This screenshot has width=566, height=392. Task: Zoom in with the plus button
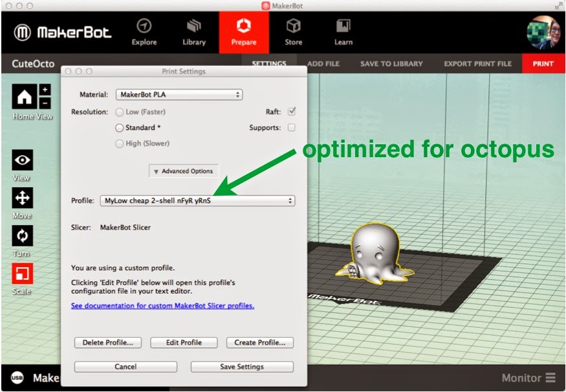pyautogui.click(x=45, y=89)
